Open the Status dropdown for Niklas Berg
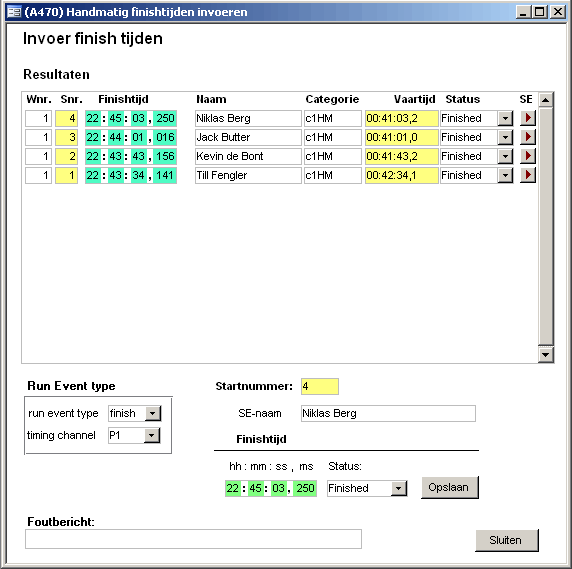572x569 pixels. coord(505,119)
